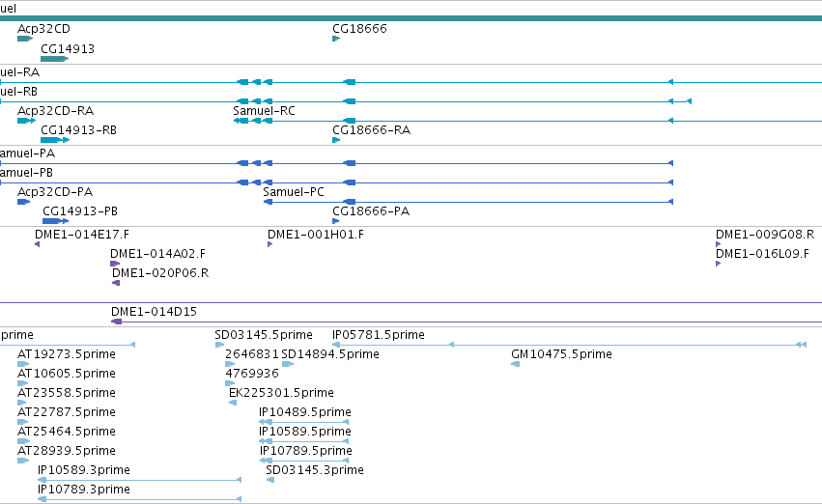Image resolution: width=822 pixels, height=504 pixels.
Task: Select the AT28939.5prime EST label
Action: tap(67, 451)
